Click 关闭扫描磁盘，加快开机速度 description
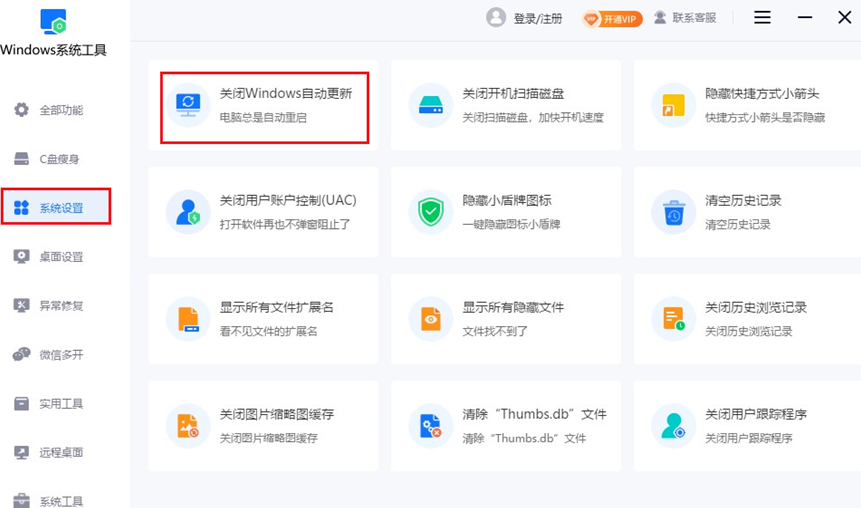Image resolution: width=861 pixels, height=508 pixels. (533, 118)
